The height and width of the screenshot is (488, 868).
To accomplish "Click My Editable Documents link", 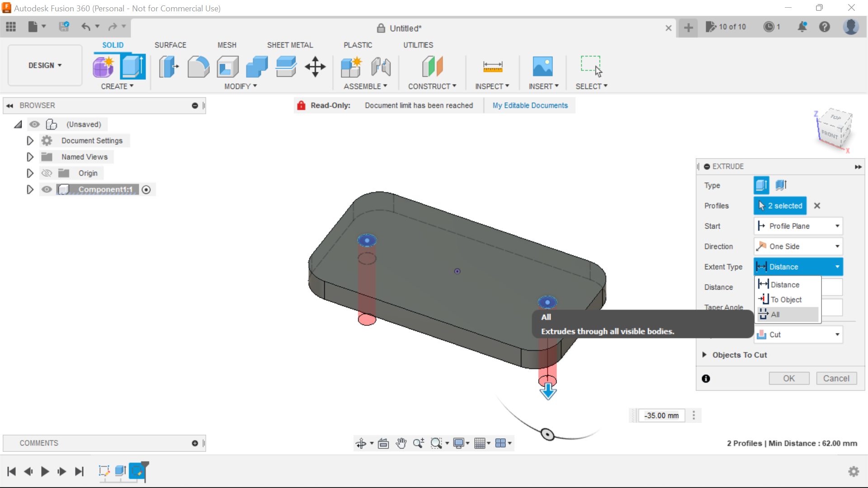I will (x=530, y=105).
